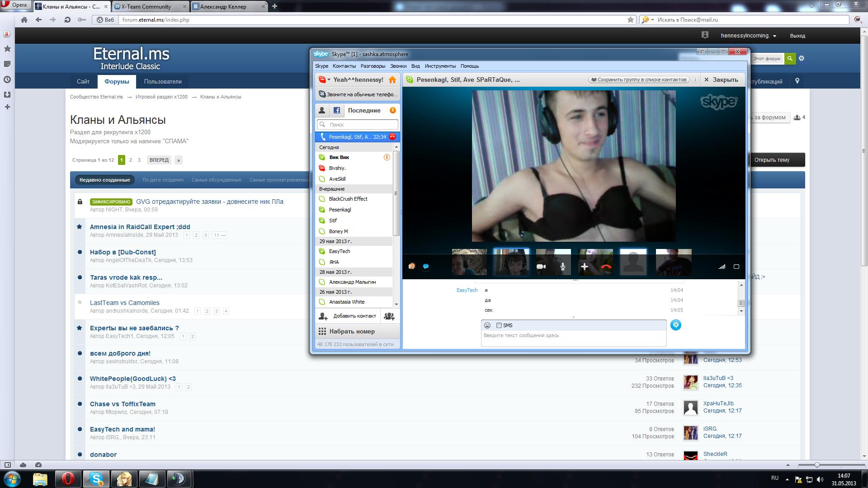Open thread Amnesia in RaidCall Expert ;ddd

tap(140, 227)
